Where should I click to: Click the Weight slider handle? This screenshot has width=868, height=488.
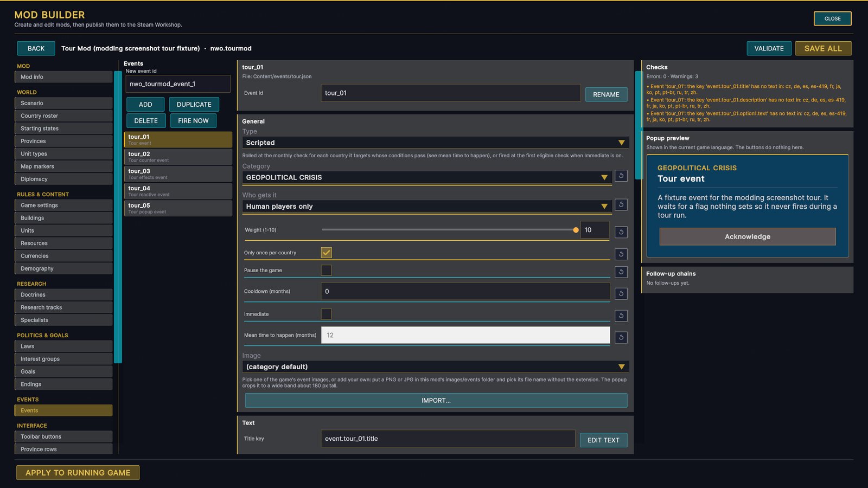click(576, 230)
